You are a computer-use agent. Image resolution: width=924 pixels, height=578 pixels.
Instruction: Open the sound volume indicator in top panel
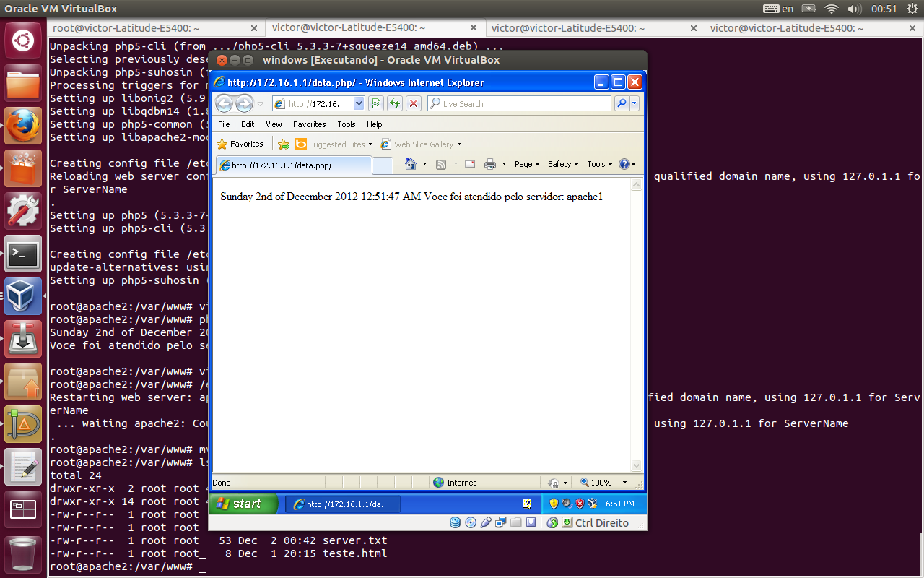854,9
